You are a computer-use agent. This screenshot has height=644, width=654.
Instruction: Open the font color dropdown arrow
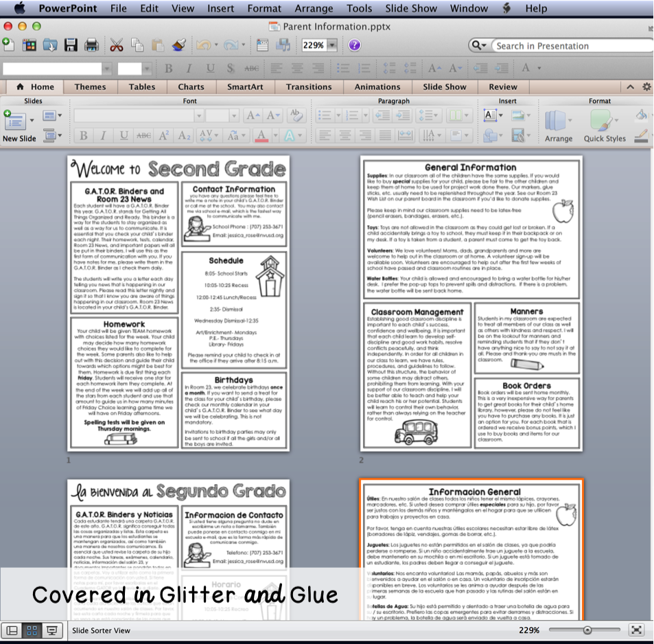[275, 135]
